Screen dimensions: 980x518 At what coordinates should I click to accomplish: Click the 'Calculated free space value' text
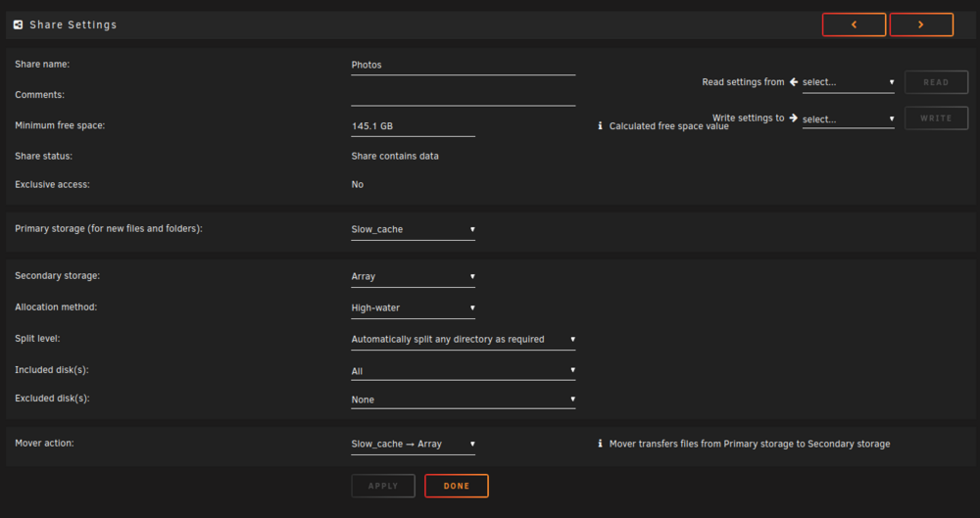(x=668, y=126)
